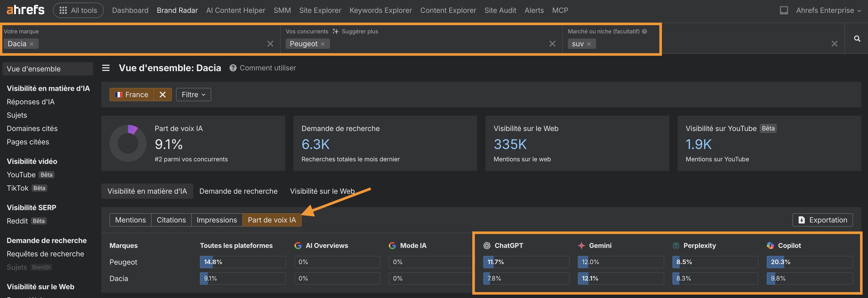The width and height of the screenshot is (868, 298).
Task: Switch to the "Demande de recherche" tab
Action: (238, 191)
